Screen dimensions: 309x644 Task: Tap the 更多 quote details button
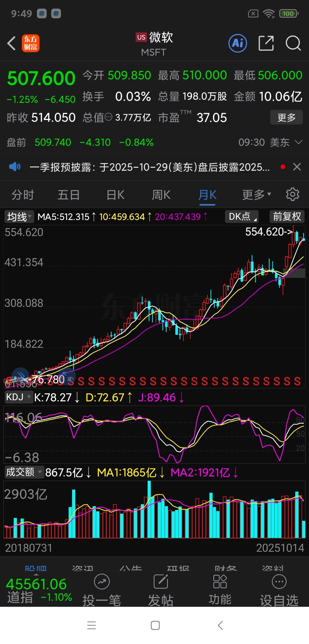pyautogui.click(x=286, y=117)
